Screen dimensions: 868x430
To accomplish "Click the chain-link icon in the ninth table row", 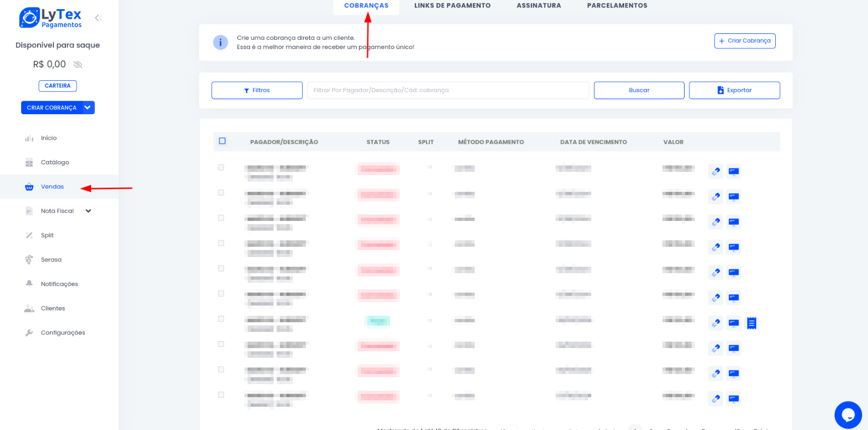I will [716, 373].
